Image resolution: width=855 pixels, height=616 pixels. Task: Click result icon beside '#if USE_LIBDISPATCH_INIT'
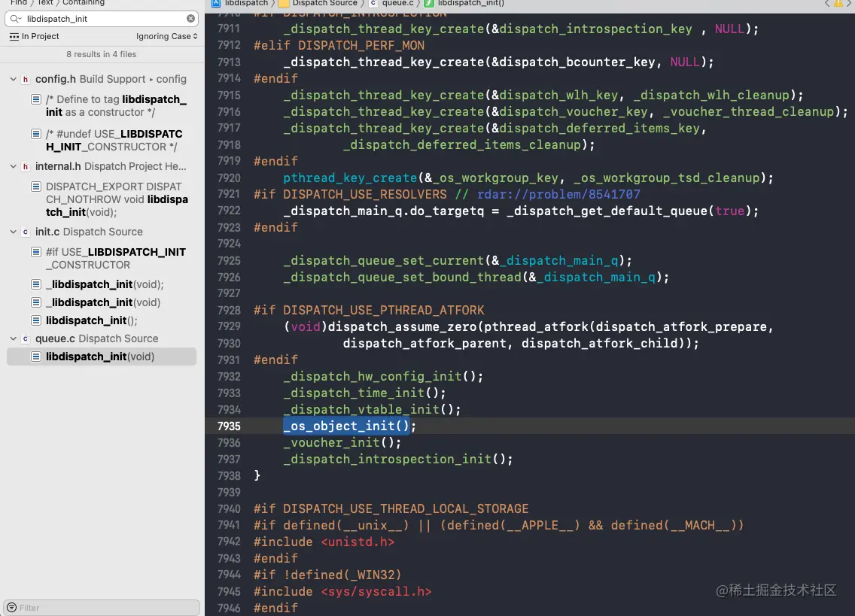coord(36,252)
